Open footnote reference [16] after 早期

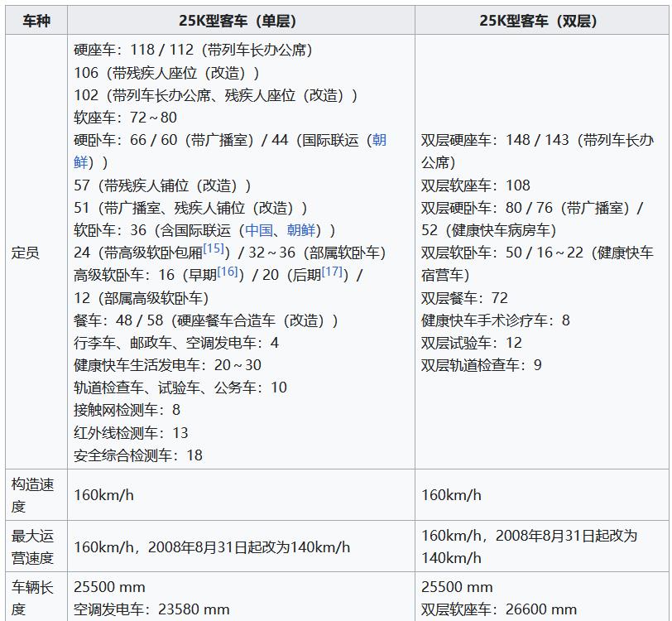click(228, 272)
